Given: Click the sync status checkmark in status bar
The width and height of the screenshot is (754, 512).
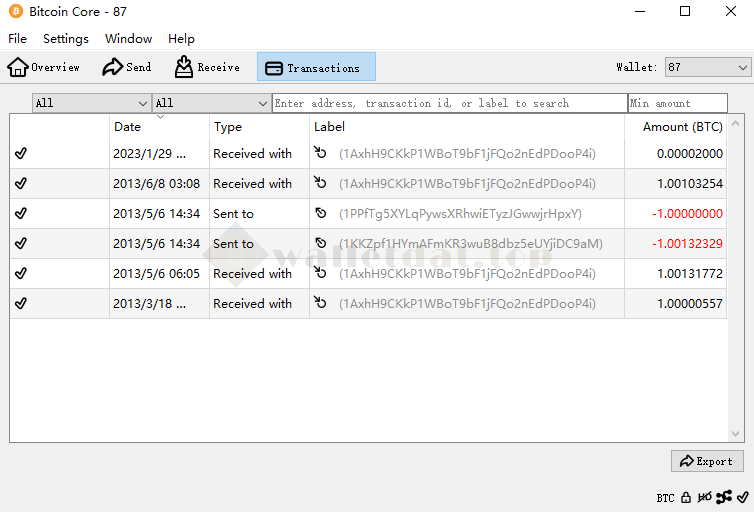Looking at the screenshot, I should [742, 497].
